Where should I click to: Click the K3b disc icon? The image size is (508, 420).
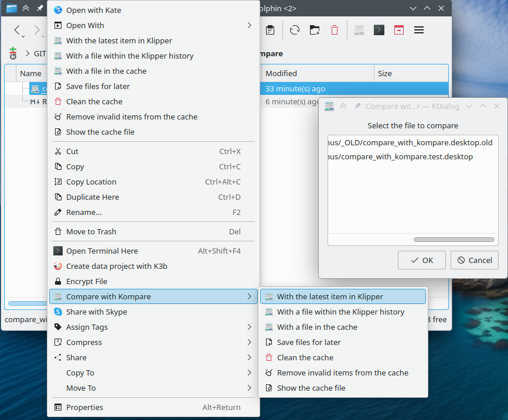click(x=58, y=266)
